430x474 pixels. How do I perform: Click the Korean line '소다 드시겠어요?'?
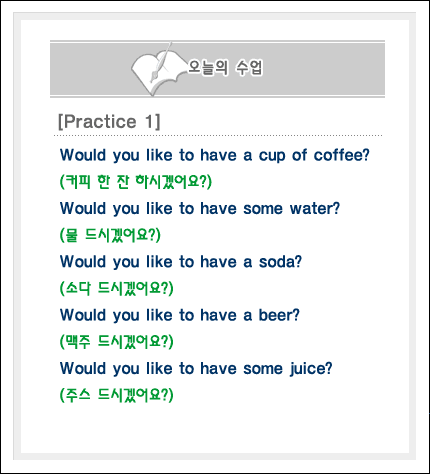tap(116, 288)
